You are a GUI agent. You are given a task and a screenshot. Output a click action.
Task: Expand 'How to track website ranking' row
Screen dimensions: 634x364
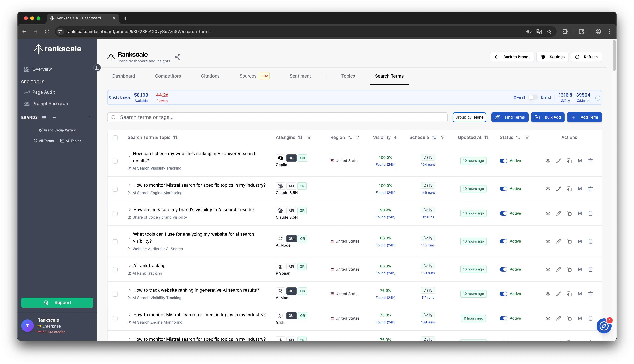coord(129,290)
